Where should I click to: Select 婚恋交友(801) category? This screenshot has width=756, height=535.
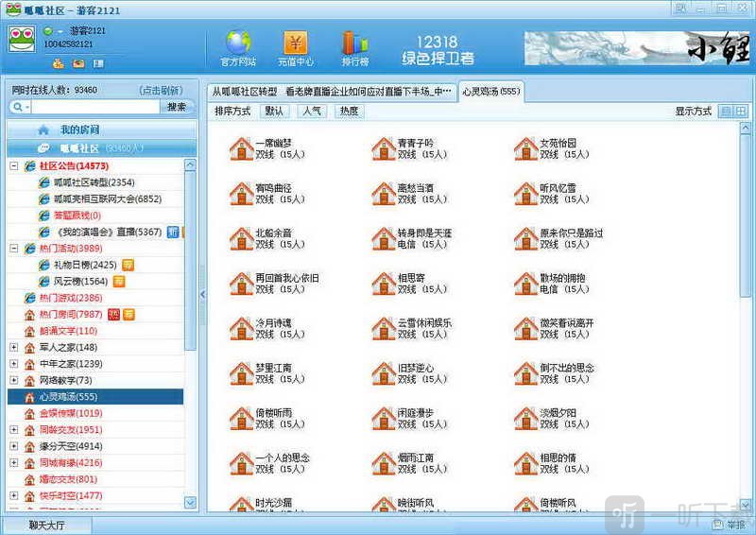coord(68,479)
